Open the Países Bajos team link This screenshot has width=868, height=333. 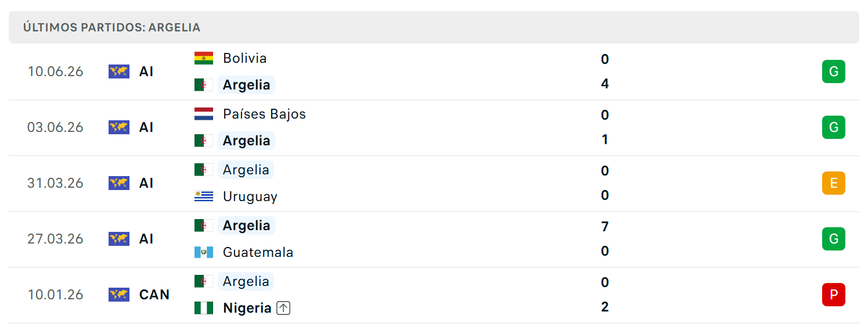point(264,114)
